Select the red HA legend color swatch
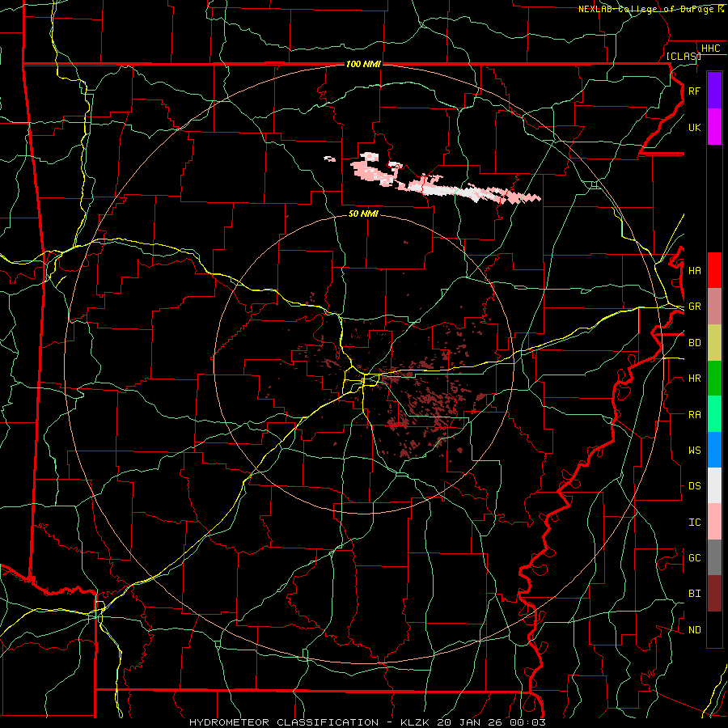 714,270
